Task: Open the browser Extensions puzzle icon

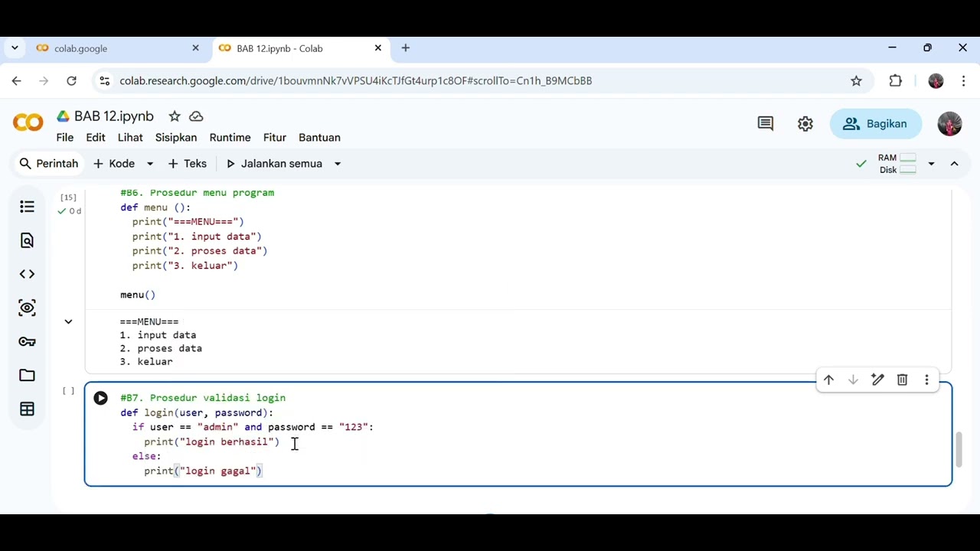Action: [x=895, y=80]
